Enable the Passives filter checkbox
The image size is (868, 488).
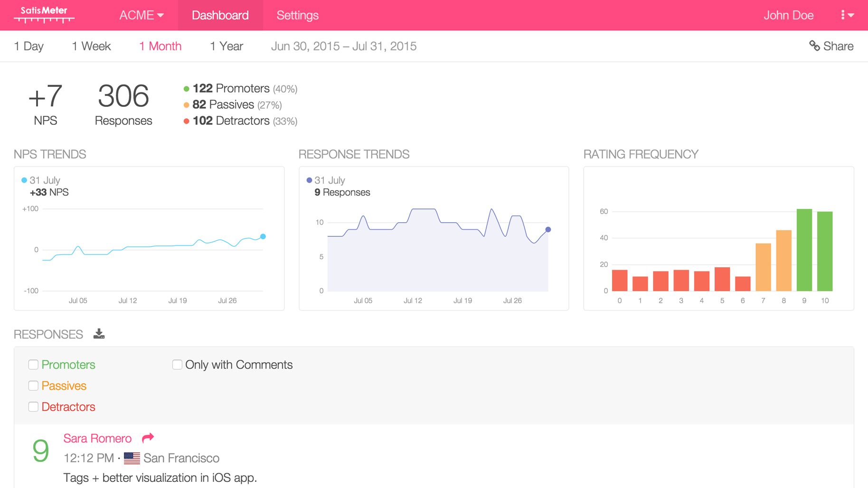(x=33, y=385)
